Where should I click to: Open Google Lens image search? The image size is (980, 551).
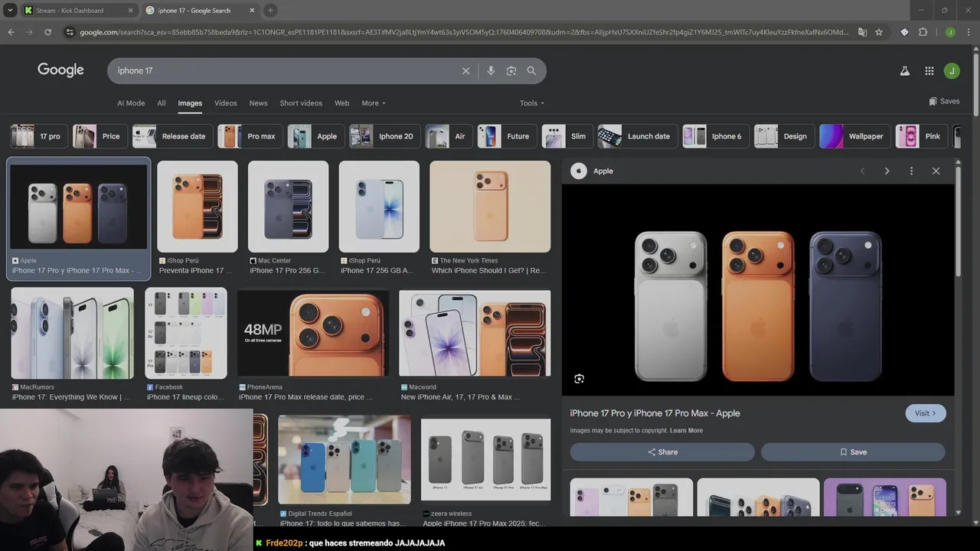511,70
